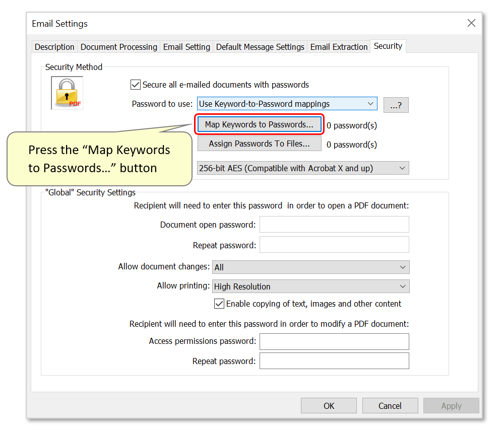Screen dimensions: 504x431
Task: Expand the Allow printing dropdown
Action: [310, 286]
